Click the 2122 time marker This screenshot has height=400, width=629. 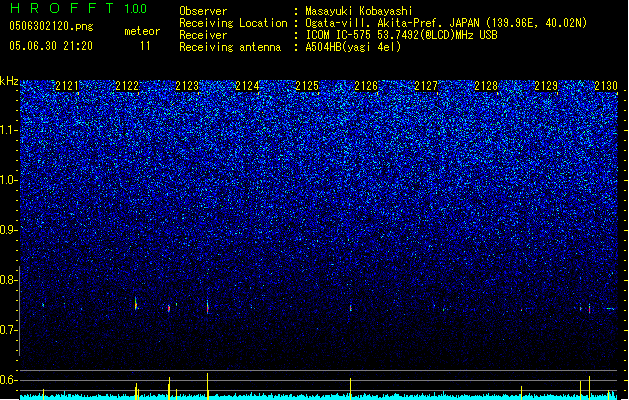[127, 86]
